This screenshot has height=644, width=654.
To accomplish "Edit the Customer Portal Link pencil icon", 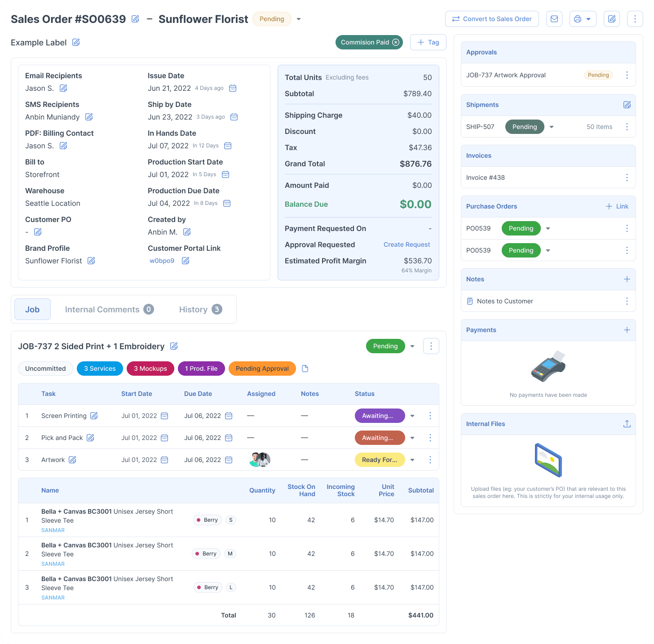I will pyautogui.click(x=185, y=261).
